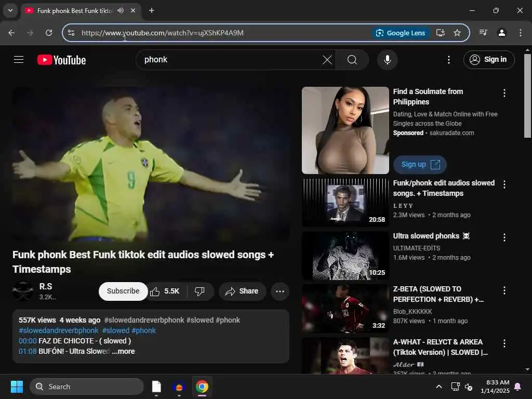
Task: Close the Funk phonk tab
Action: pyautogui.click(x=133, y=10)
